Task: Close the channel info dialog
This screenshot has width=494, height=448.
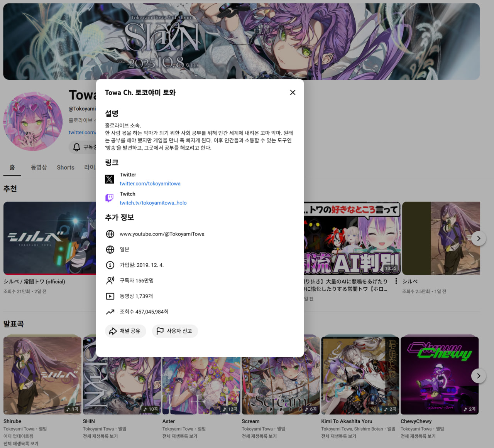Action: 293,93
